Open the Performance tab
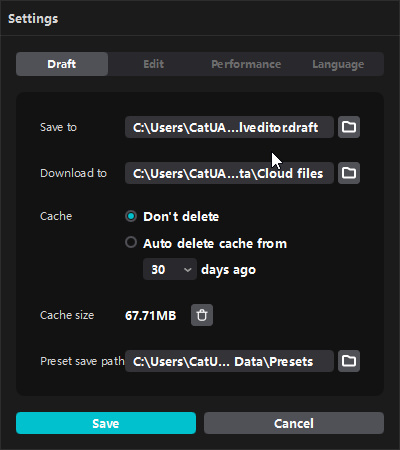 pos(246,64)
